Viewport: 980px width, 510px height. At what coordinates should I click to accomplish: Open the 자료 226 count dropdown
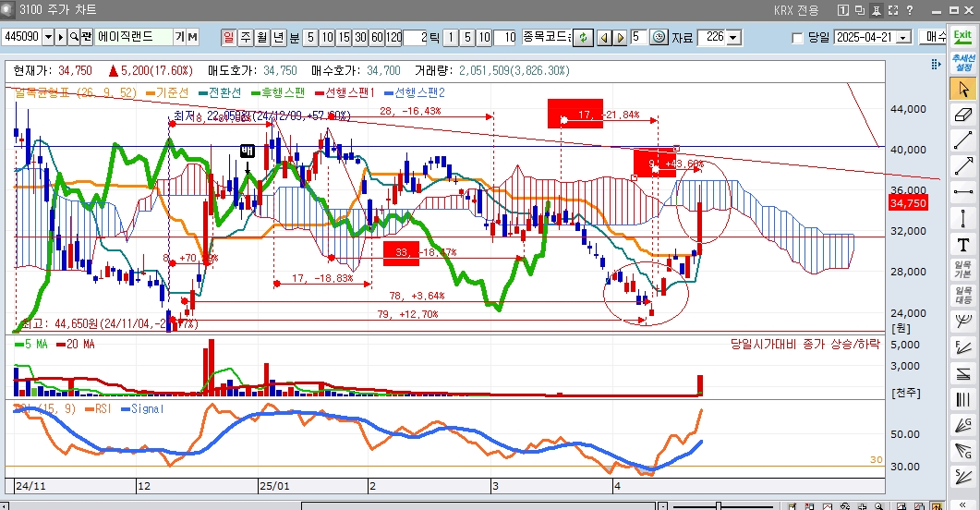[734, 38]
